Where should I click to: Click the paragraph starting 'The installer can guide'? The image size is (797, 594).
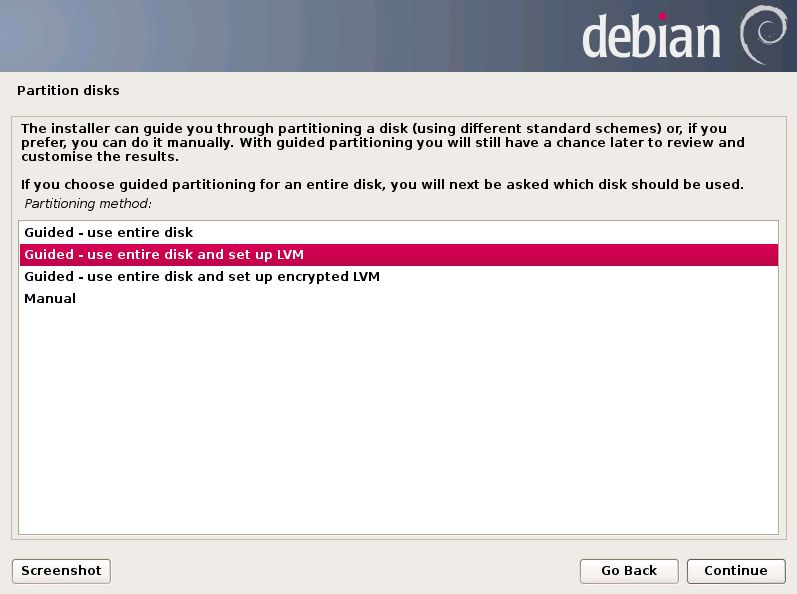382,142
